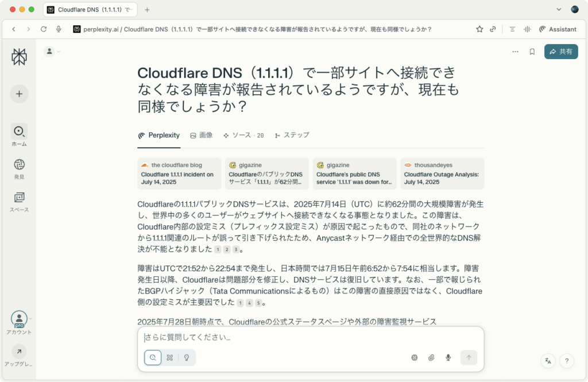Image resolution: width=588 pixels, height=382 pixels.
Task: Open the browser tab list chevron
Action: pyautogui.click(x=559, y=10)
